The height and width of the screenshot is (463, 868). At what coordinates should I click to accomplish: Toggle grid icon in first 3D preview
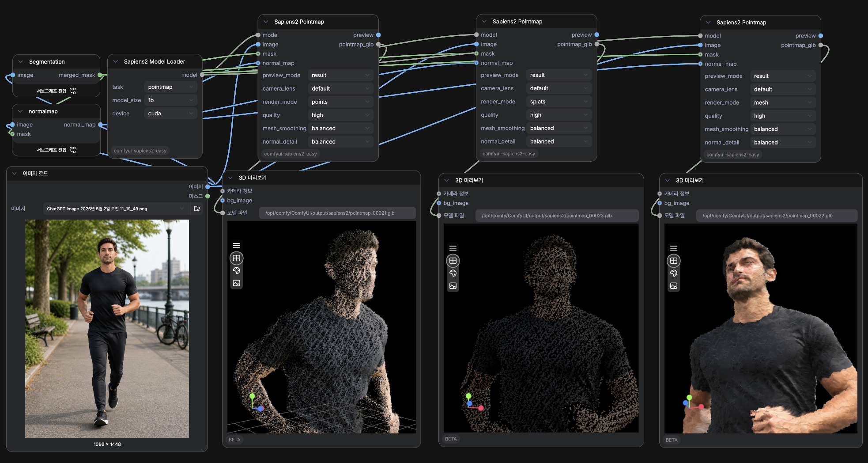tap(237, 258)
